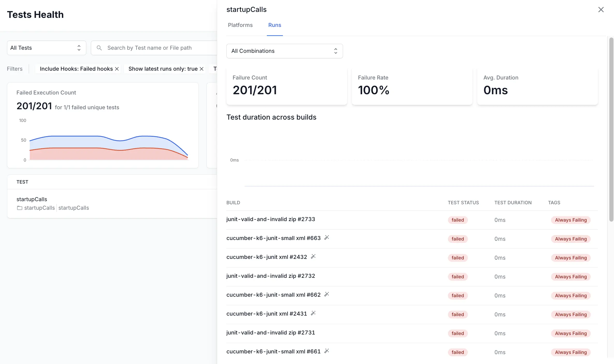This screenshot has width=614, height=364.
Task: Click the side panel vertical scrollbar
Action: 611,129
